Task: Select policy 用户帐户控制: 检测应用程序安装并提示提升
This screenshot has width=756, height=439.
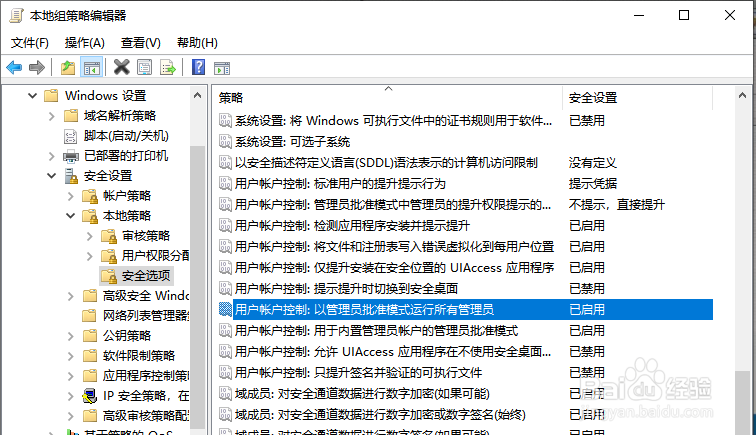Action: pos(352,226)
